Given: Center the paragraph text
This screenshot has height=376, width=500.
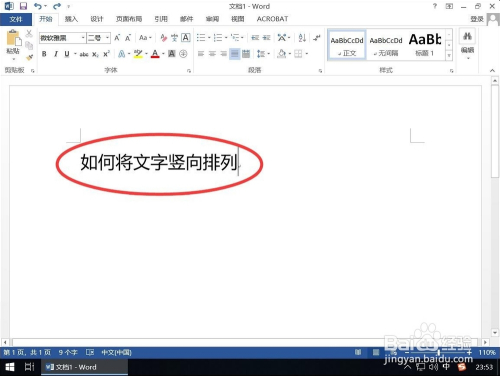Looking at the screenshot, I should point(212,54).
